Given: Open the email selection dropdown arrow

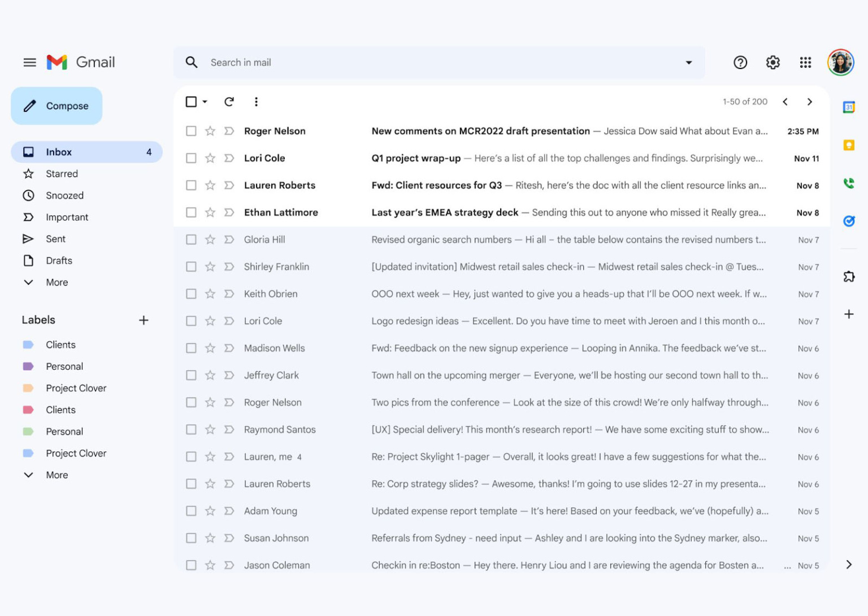Looking at the screenshot, I should pyautogui.click(x=203, y=102).
